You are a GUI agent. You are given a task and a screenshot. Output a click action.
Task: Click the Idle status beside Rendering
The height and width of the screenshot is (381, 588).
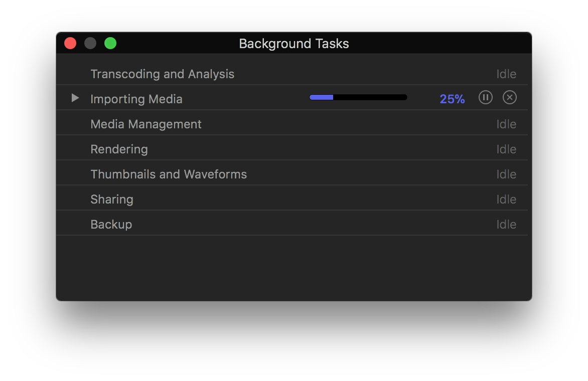click(506, 149)
